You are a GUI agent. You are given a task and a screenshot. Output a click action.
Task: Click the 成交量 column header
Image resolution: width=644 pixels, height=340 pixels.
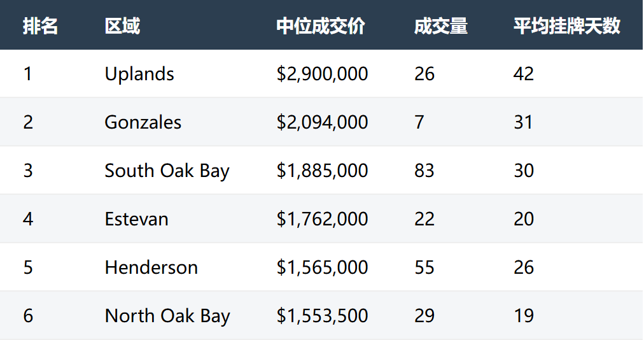tap(440, 26)
